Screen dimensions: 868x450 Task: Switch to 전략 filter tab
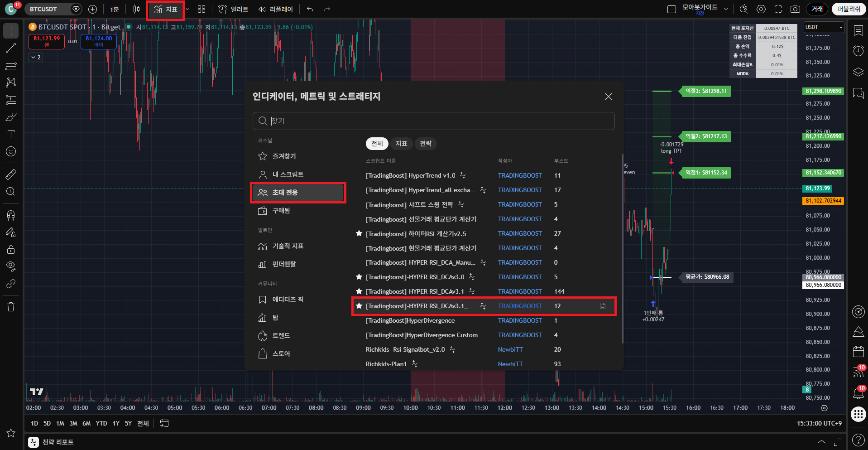coord(426,144)
